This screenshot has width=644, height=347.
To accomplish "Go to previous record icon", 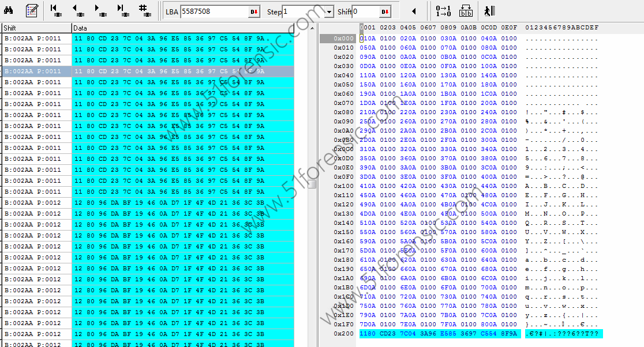I will coord(77,10).
